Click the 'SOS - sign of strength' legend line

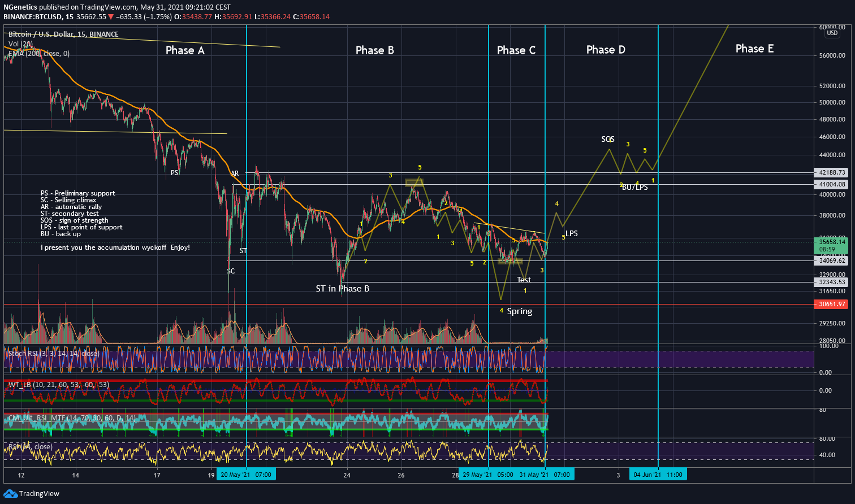75,220
